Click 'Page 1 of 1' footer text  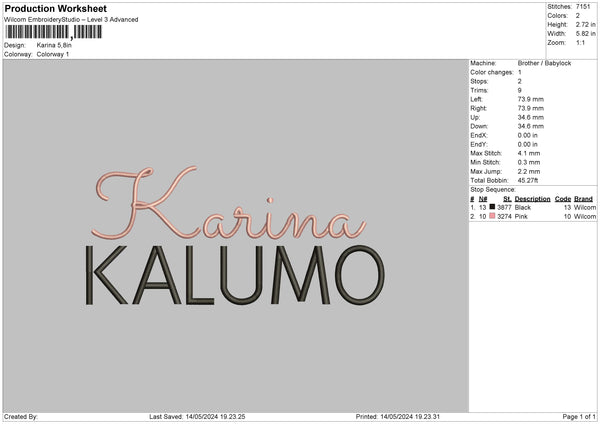[579, 416]
